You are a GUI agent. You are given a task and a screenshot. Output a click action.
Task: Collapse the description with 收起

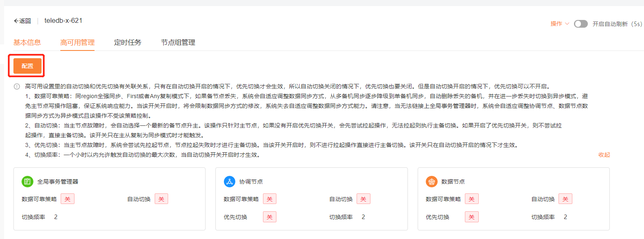[x=604, y=155]
